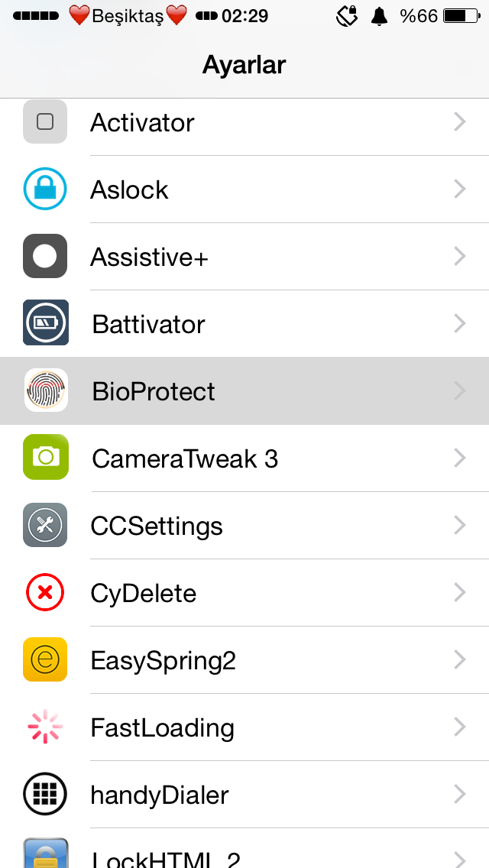489x868 pixels.
Task: Select the FastLoading label
Action: pos(162,727)
